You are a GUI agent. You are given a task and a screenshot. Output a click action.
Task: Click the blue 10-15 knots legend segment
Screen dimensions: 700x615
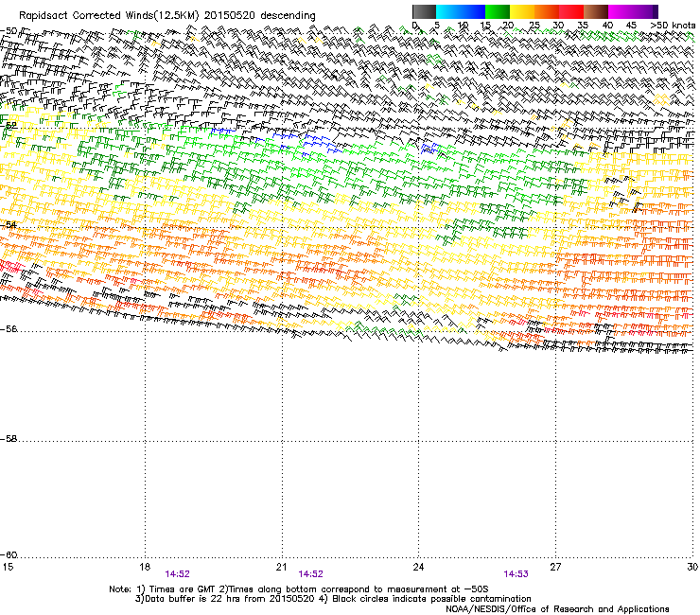point(473,11)
